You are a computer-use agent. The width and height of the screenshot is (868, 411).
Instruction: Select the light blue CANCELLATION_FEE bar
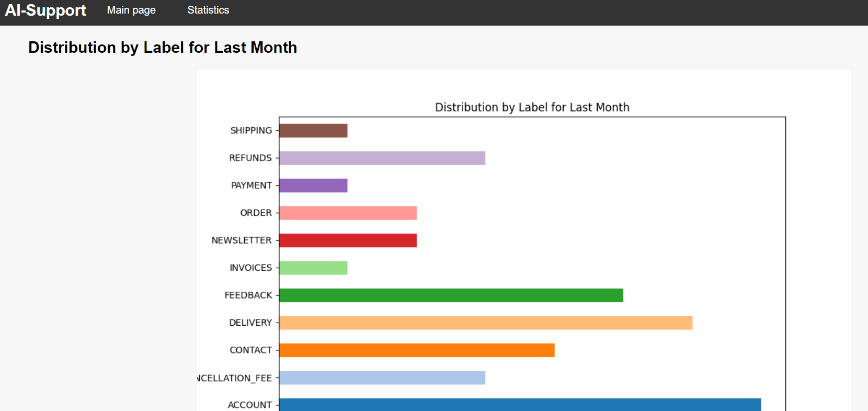(382, 378)
